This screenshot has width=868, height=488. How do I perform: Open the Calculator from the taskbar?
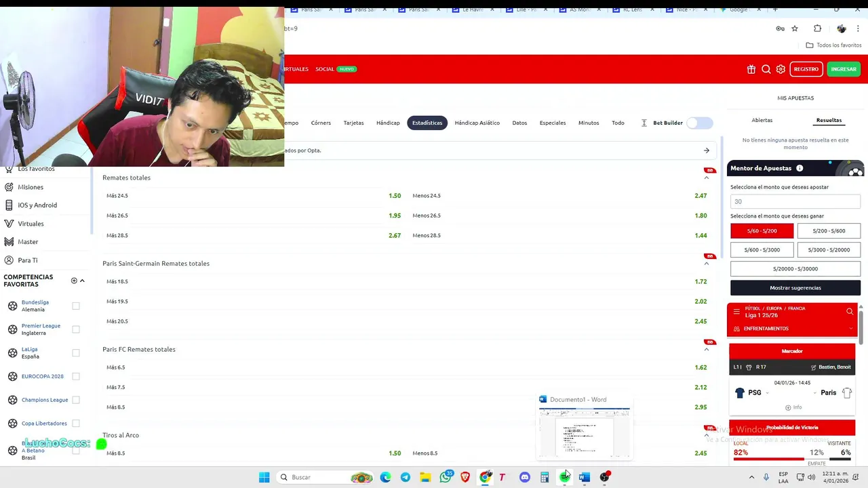545,477
